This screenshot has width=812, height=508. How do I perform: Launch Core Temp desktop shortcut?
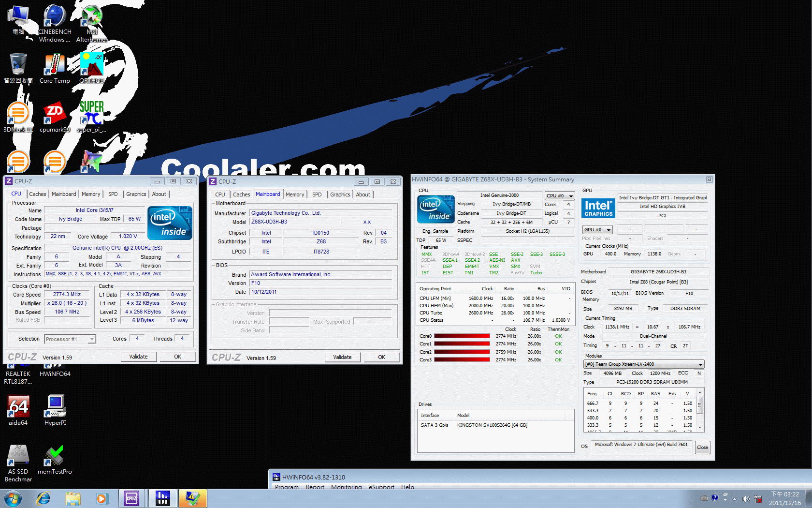pos(55,68)
